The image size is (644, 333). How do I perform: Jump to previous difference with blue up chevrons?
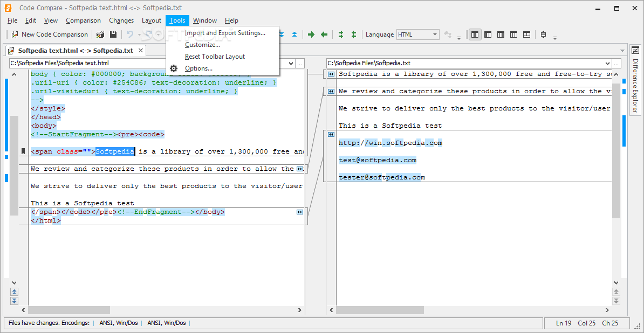click(294, 34)
